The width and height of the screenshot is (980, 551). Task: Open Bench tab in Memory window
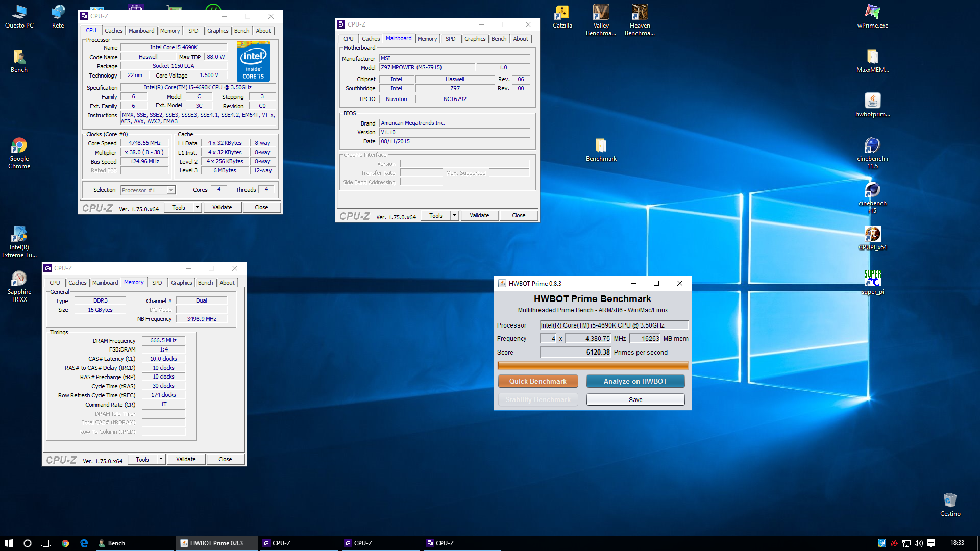206,283
